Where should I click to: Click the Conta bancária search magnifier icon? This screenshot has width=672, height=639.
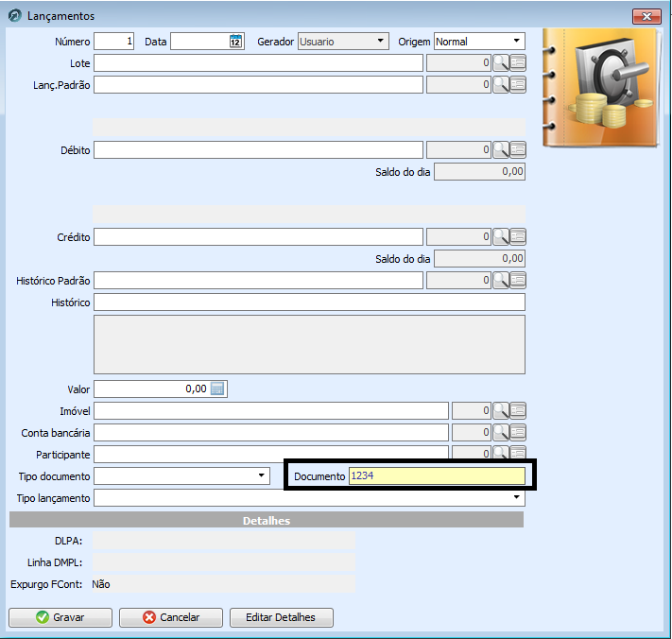[501, 432]
